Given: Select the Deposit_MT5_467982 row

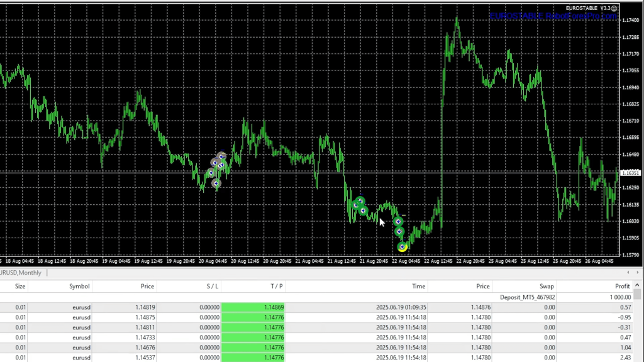Looking at the screenshot, I should coord(527,297).
